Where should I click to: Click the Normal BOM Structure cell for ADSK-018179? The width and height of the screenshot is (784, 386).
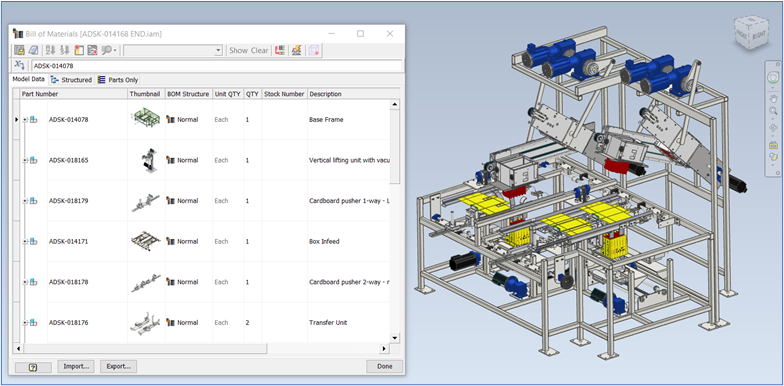tap(188, 200)
